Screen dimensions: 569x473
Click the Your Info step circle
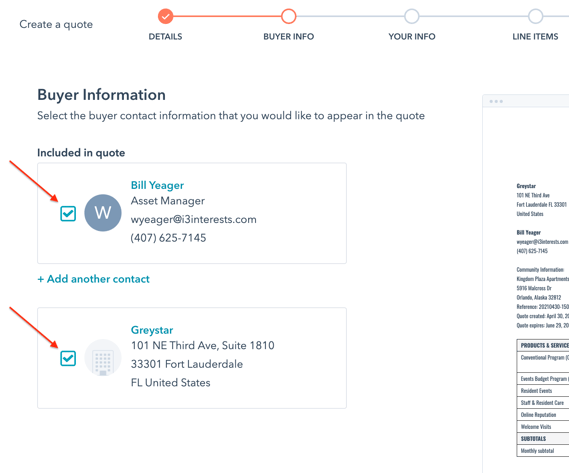point(412,16)
